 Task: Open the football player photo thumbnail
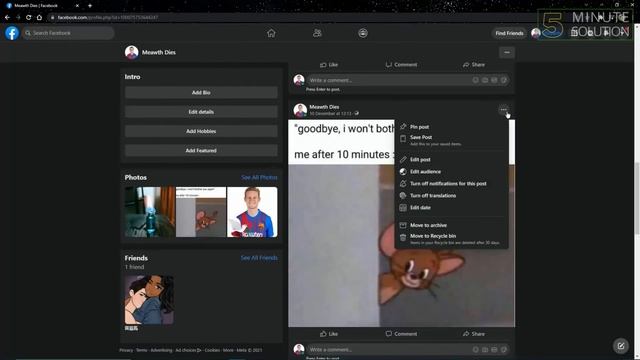tap(252, 212)
